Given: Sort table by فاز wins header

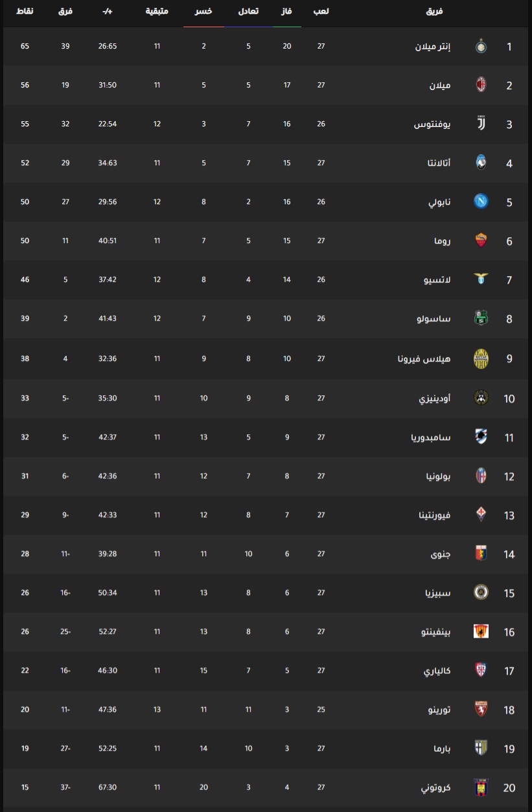Looking at the screenshot, I should [x=286, y=12].
